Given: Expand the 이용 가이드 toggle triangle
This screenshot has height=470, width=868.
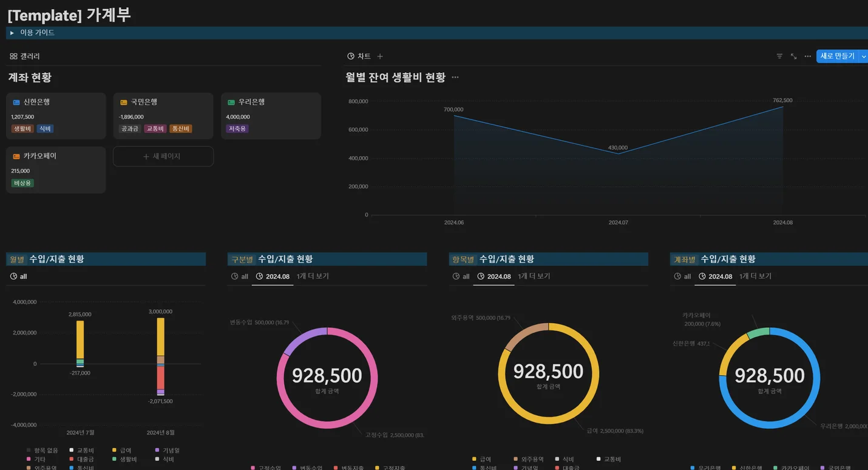Looking at the screenshot, I should (x=12, y=33).
